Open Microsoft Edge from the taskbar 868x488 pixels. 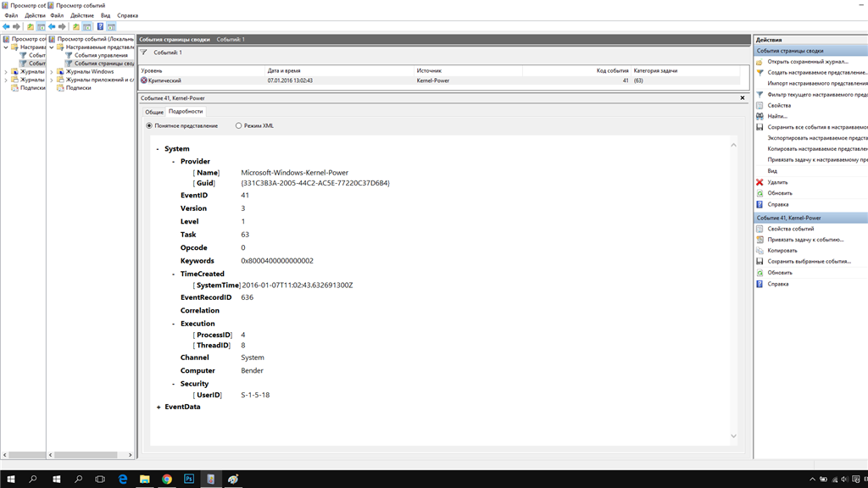pyautogui.click(x=122, y=480)
